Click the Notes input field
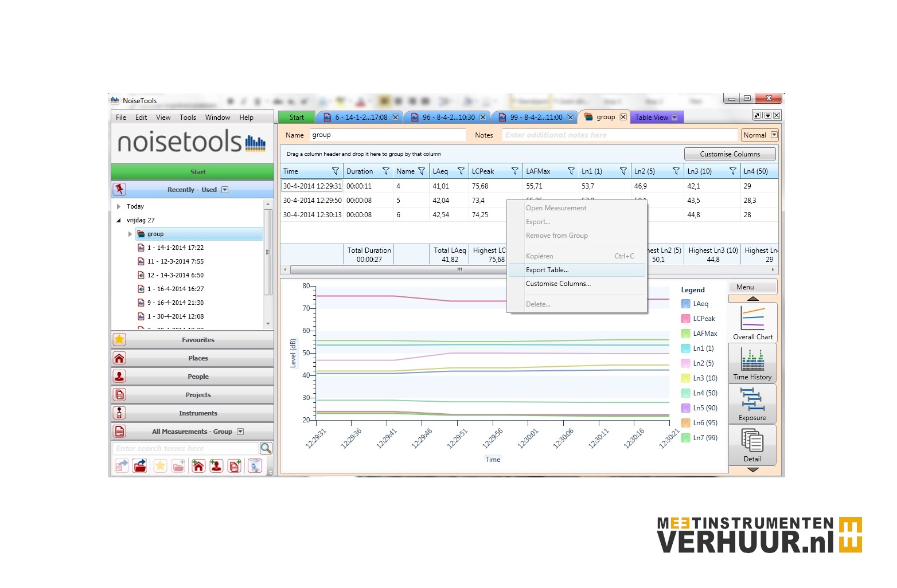 [619, 135]
